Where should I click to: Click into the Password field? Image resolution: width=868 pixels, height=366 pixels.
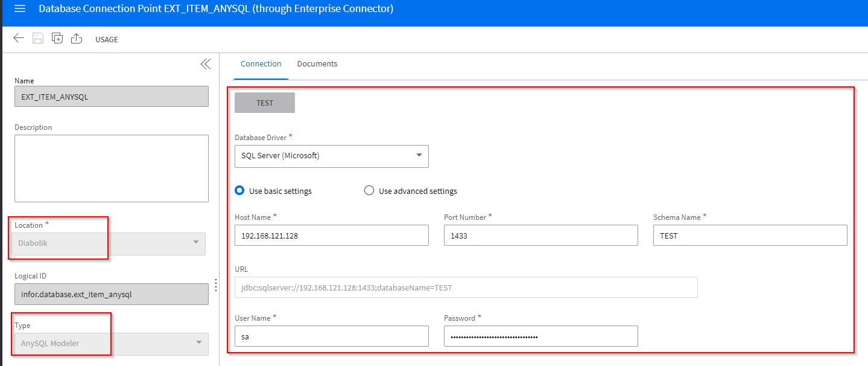coord(540,336)
